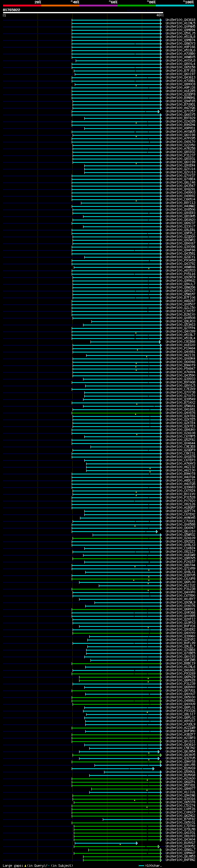The image size is (197, 868).
Task: Select the UniRef100_B9A0T8 label
Action: click(180, 474)
